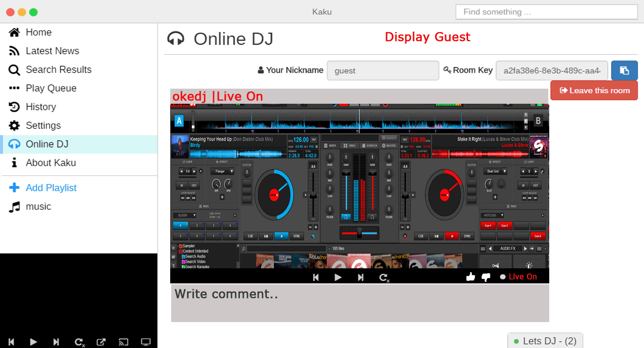Toggle the headphone cue on right channel
644x348 pixels.
pos(372,217)
